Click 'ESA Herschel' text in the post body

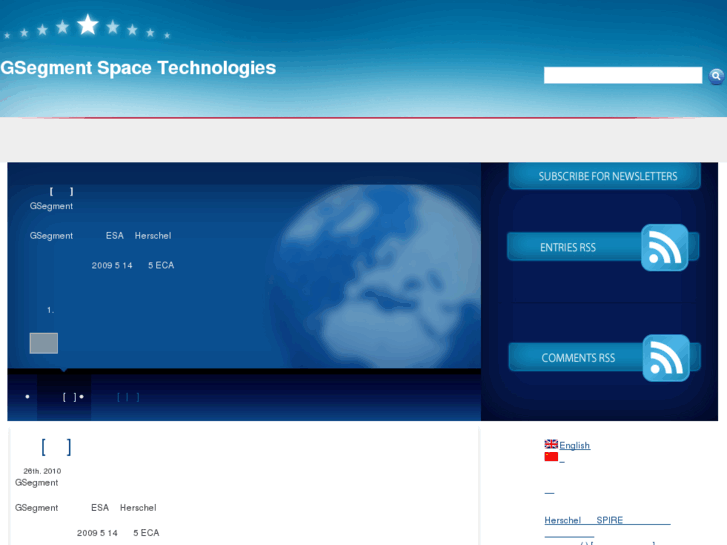coord(124,508)
